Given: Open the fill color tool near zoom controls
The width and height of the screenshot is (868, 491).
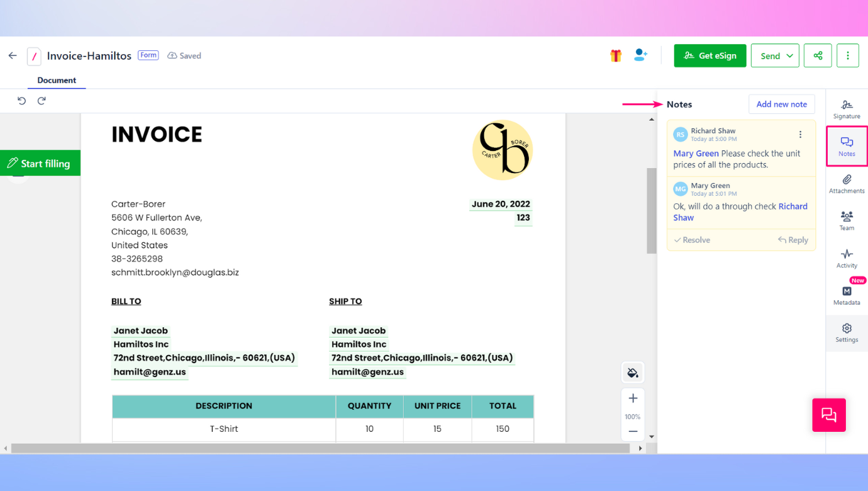Looking at the screenshot, I should pos(632,372).
